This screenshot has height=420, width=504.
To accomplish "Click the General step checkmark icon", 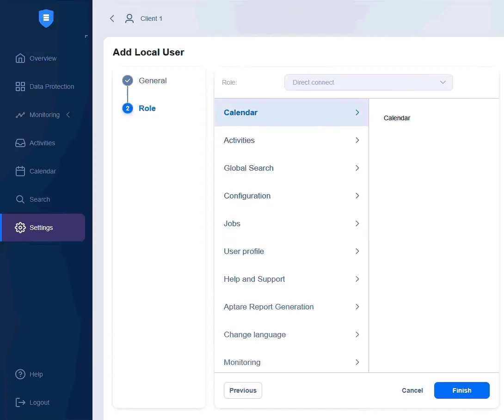I will (128, 80).
